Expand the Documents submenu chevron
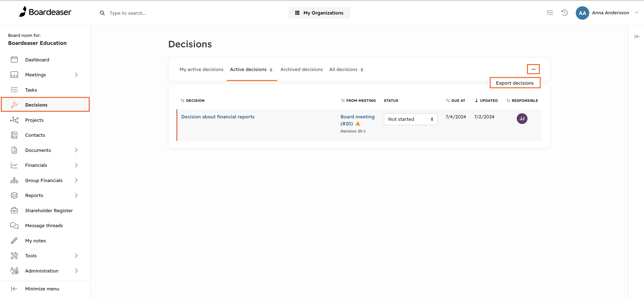Image resolution: width=644 pixels, height=298 pixels. [76, 150]
